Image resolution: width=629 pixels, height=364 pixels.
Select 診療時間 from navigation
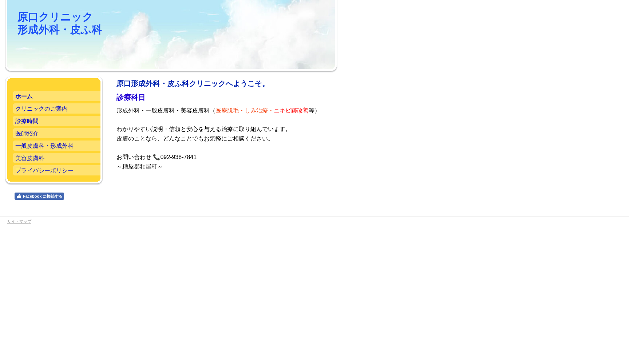pos(27,121)
